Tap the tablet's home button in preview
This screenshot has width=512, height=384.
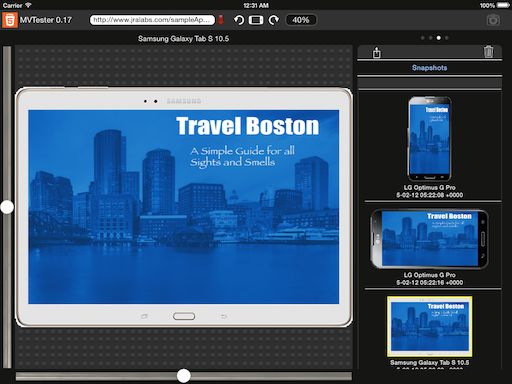point(184,316)
